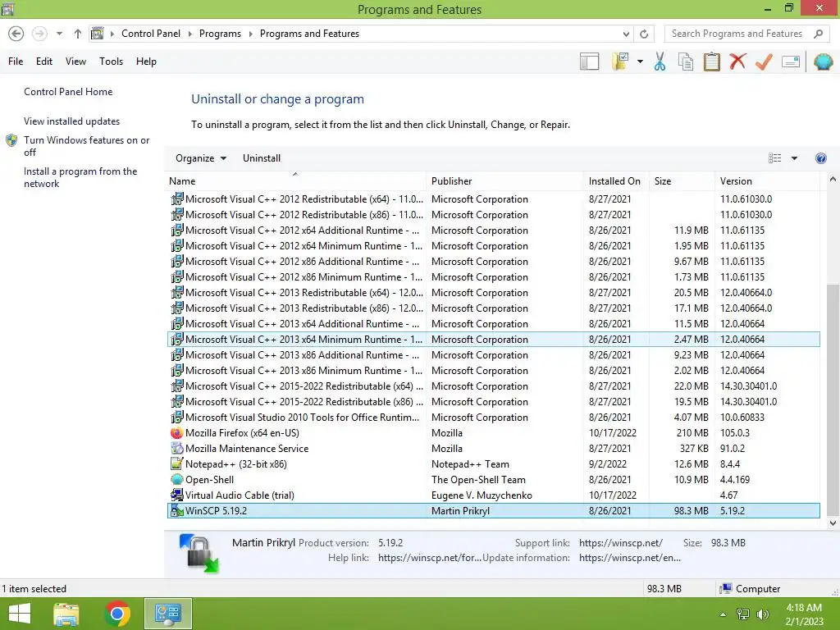840x630 pixels.
Task: Sort by the Version column header
Action: (767, 181)
